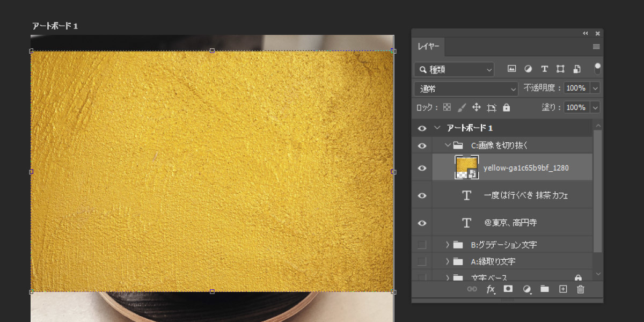Viewport: 644px width, 322px height.
Task: Hide the C:画像を切り抜く group
Action: tap(422, 145)
